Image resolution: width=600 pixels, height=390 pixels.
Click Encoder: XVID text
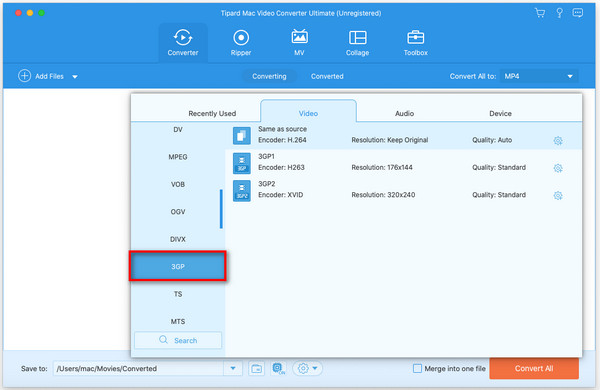point(280,195)
